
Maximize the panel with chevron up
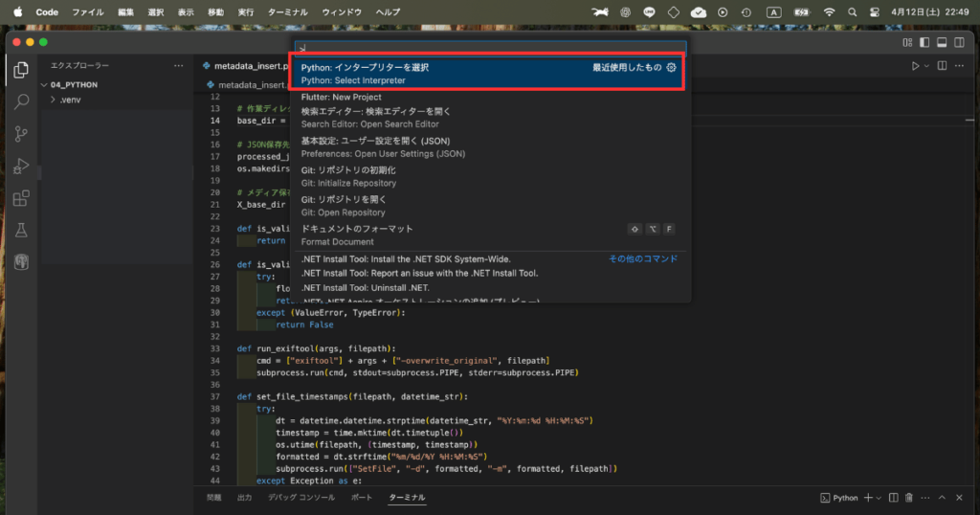pyautogui.click(x=942, y=498)
